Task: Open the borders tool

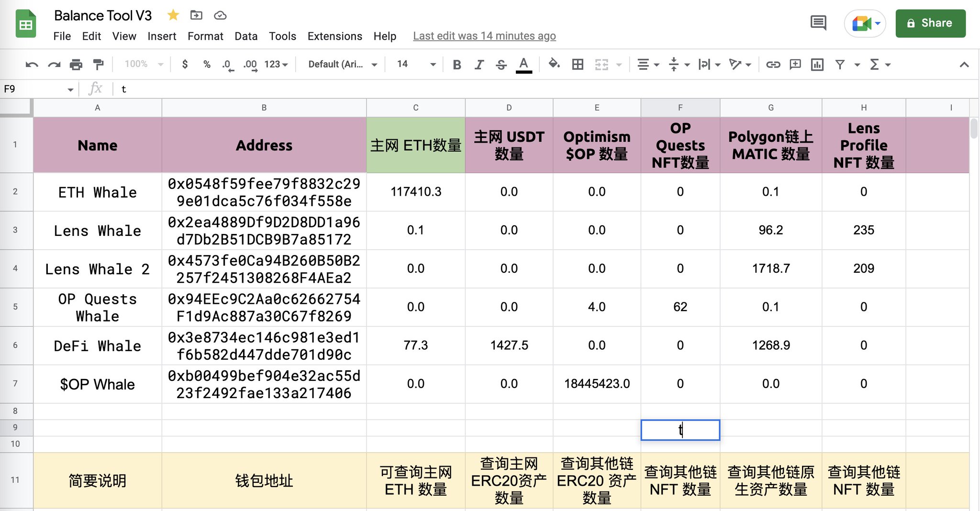Action: [x=578, y=65]
